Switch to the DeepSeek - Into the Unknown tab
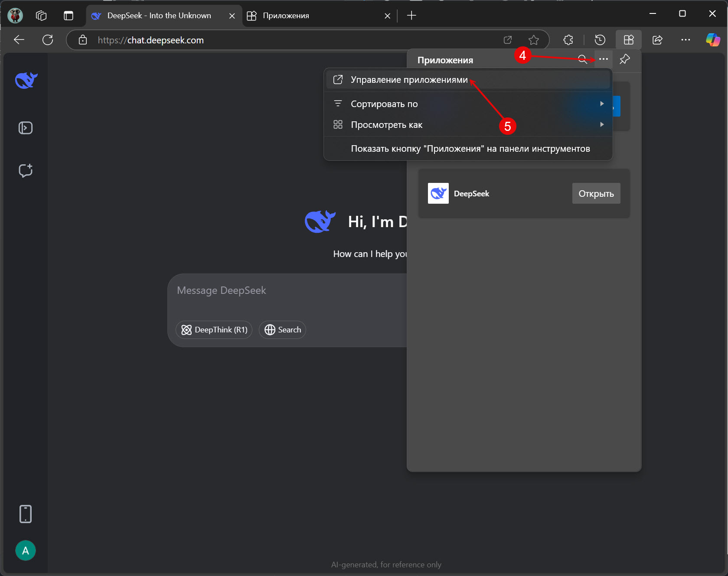 159,16
